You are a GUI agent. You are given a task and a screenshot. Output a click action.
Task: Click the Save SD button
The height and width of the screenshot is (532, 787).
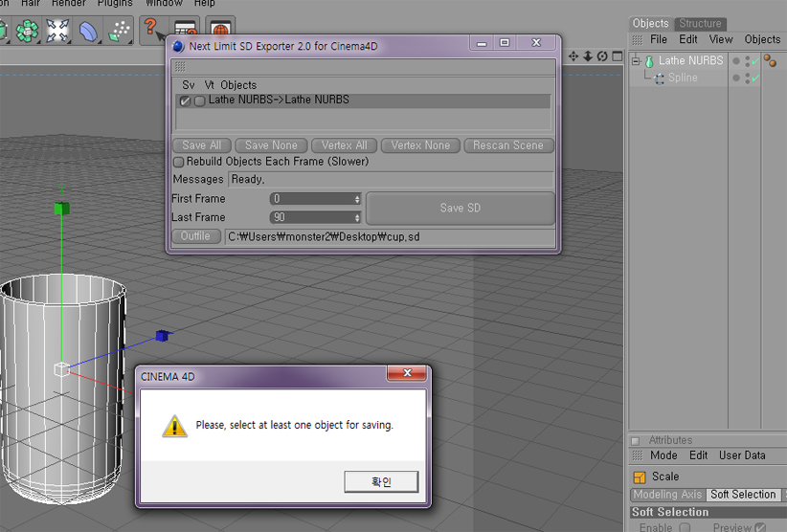pyautogui.click(x=461, y=208)
